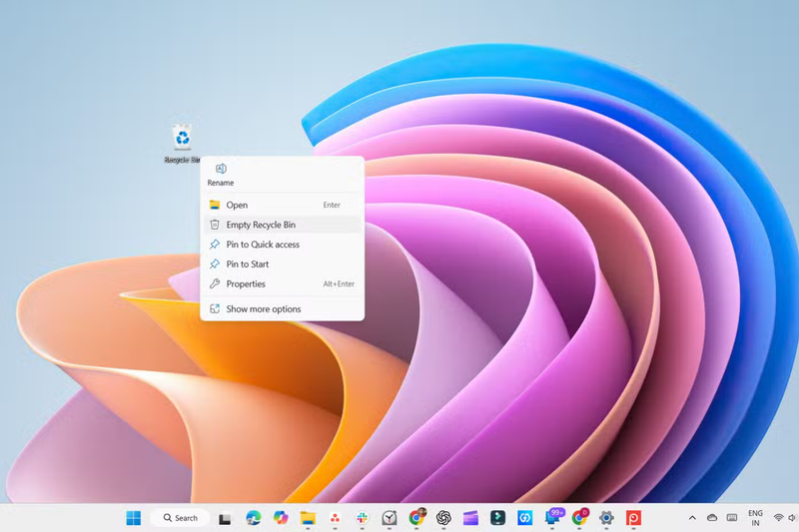
Task: Select Pin to Start option
Action: 247,265
